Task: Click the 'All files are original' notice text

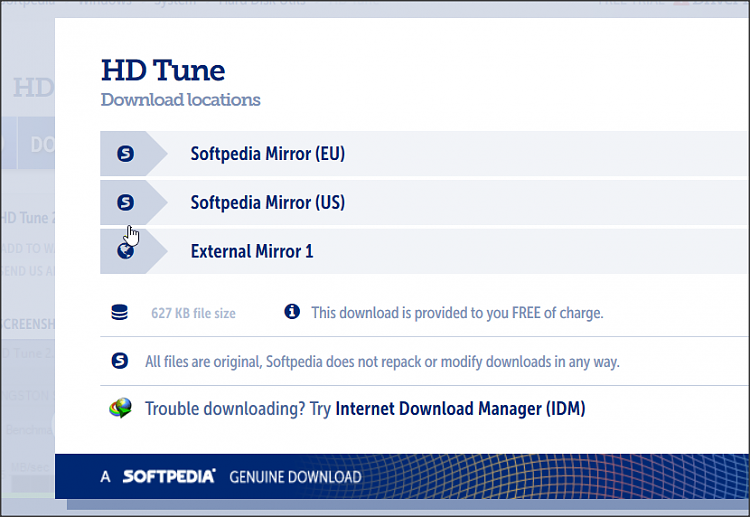Action: (382, 362)
